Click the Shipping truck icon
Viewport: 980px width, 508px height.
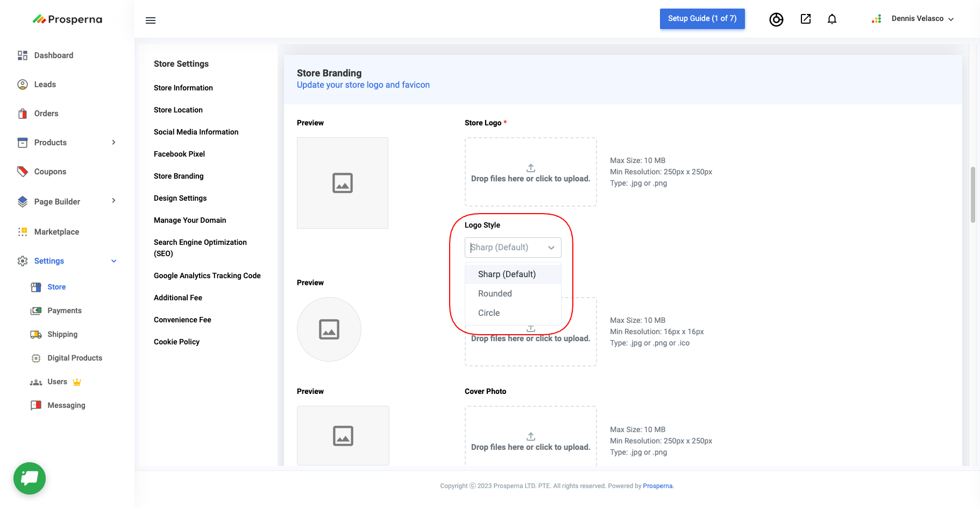[x=36, y=335]
